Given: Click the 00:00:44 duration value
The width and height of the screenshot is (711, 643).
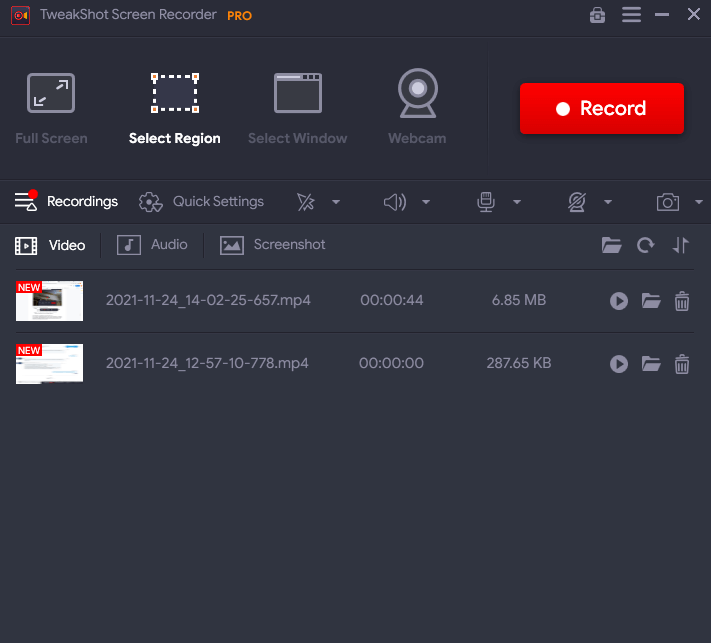Looking at the screenshot, I should pyautogui.click(x=392, y=300).
